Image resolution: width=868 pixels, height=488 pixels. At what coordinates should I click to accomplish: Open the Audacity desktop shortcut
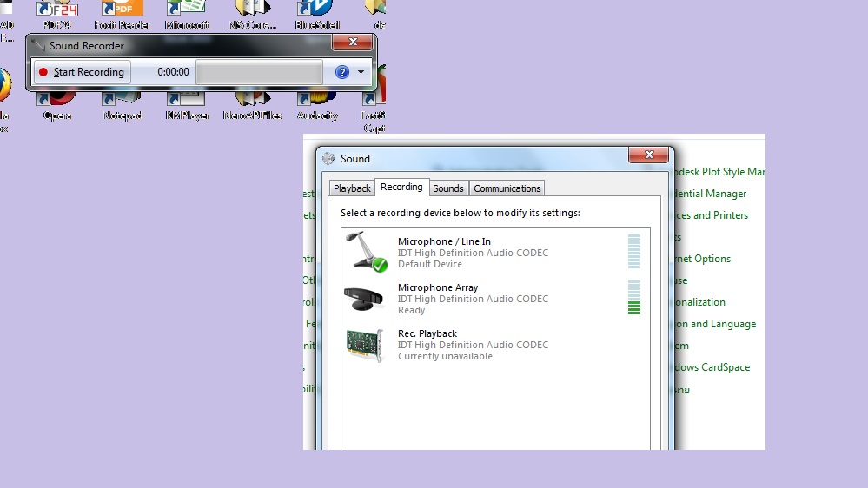point(317,106)
